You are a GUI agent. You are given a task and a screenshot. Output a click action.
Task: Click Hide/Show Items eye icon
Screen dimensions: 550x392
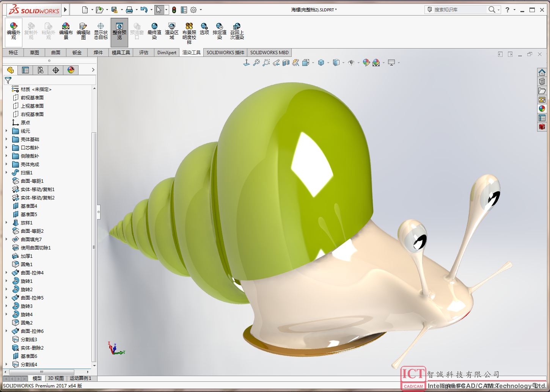pyautogui.click(x=351, y=63)
